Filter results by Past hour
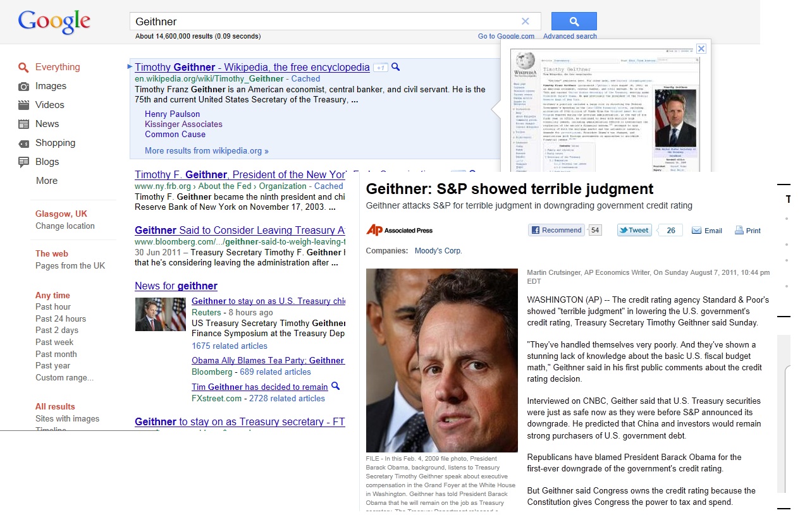This screenshot has height=515, width=812. click(x=53, y=307)
